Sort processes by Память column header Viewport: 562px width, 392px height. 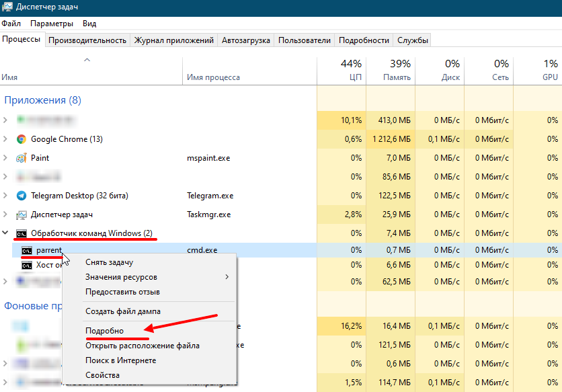click(x=391, y=71)
